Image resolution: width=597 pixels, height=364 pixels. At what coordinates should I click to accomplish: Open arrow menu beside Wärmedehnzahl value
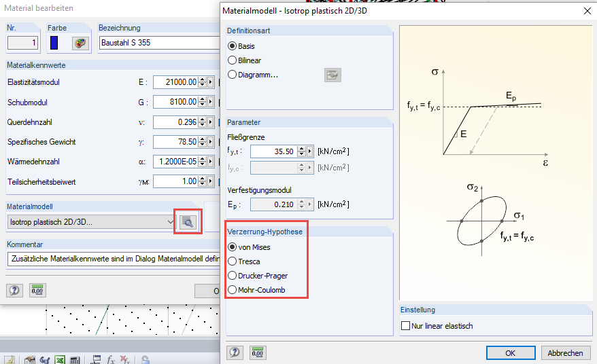(210, 162)
